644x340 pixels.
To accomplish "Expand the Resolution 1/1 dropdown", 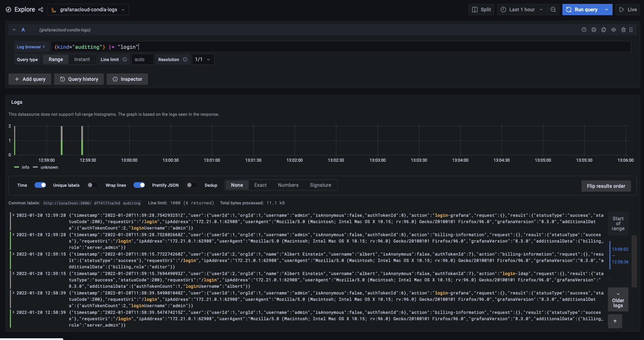I will tap(203, 59).
